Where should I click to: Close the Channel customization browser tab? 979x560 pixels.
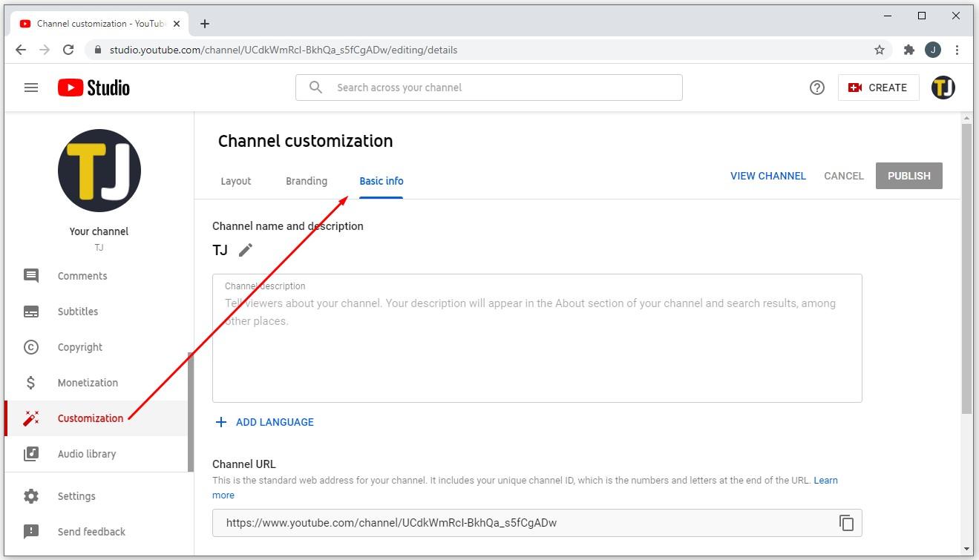[175, 24]
